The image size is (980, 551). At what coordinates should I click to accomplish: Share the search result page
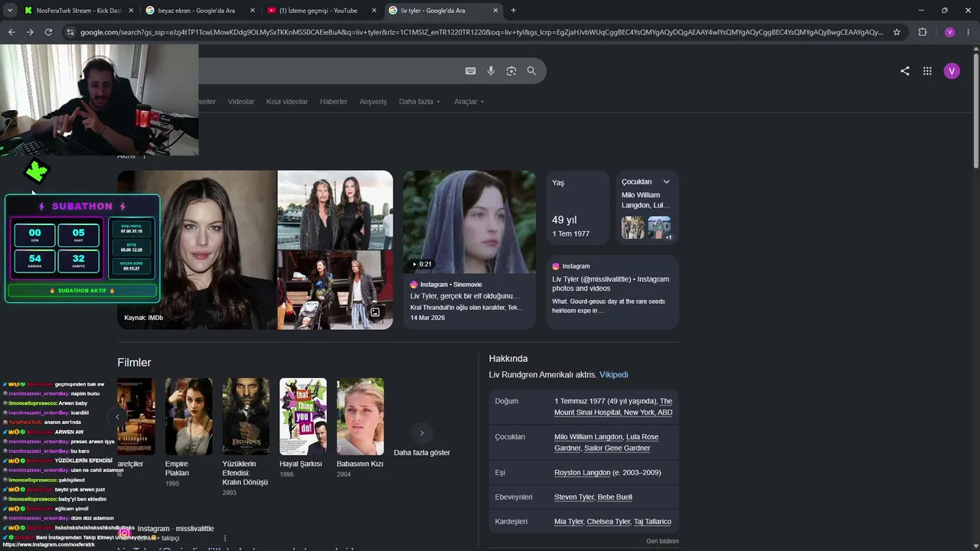click(x=905, y=71)
